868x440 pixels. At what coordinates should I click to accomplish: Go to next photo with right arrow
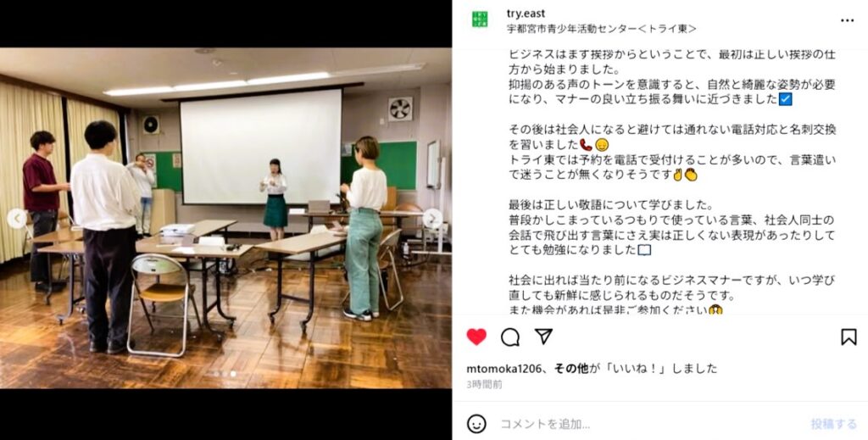(x=433, y=218)
